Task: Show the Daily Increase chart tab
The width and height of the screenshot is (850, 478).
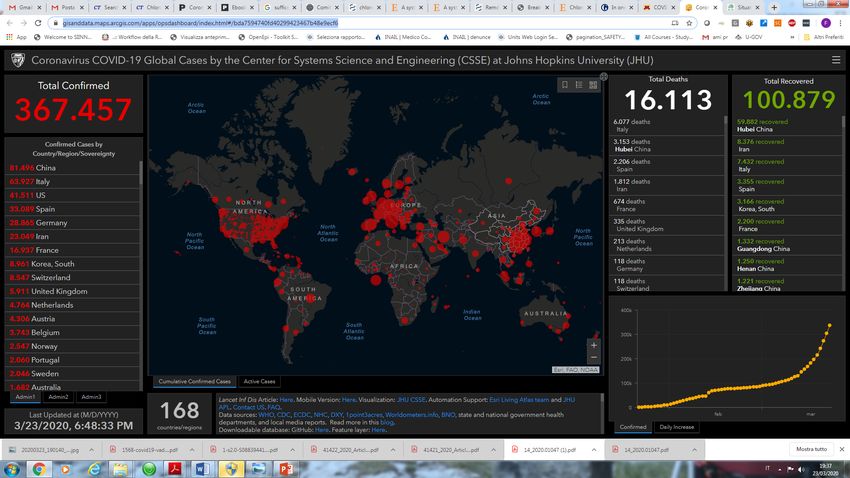Action: pyautogui.click(x=677, y=427)
